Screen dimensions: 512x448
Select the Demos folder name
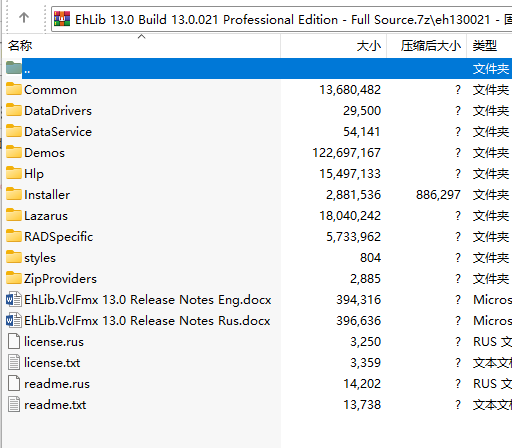click(44, 153)
